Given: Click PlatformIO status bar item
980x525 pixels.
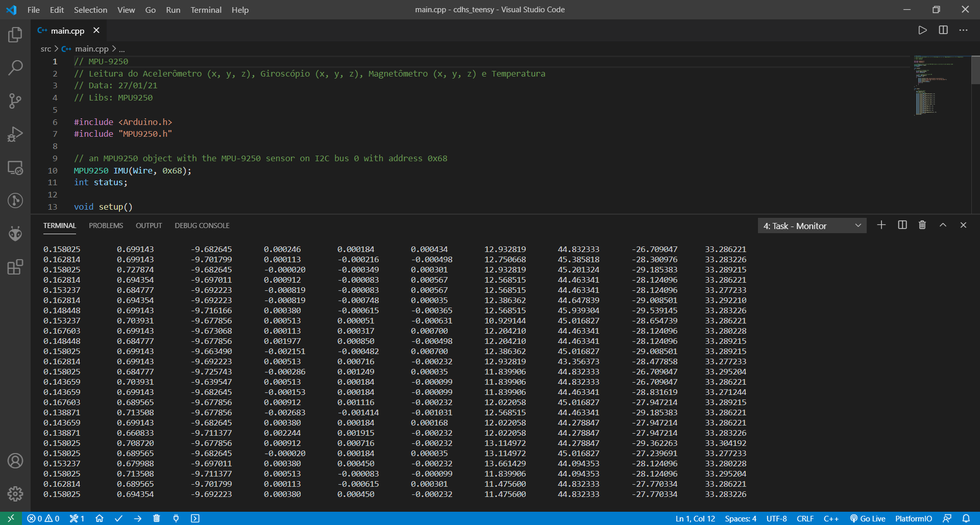Looking at the screenshot, I should tap(913, 518).
